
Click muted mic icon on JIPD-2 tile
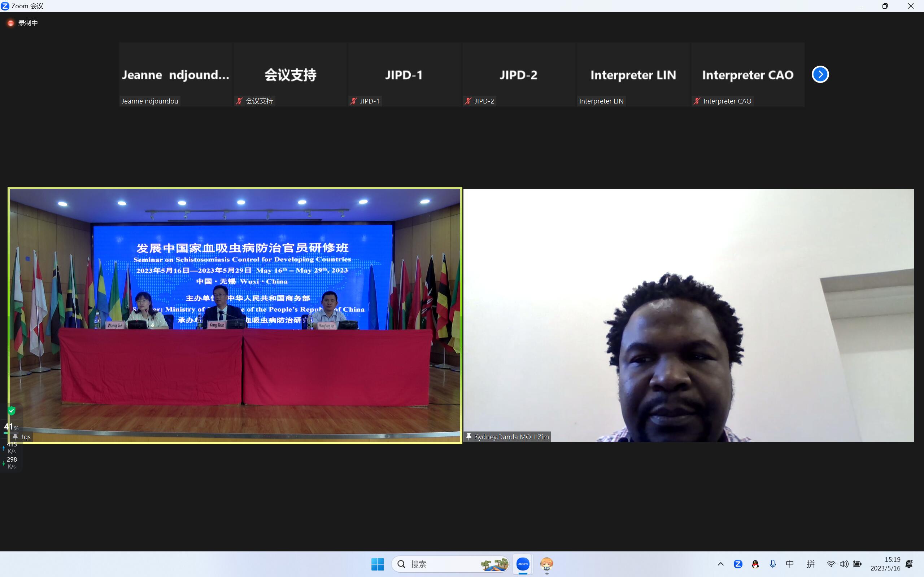pos(468,101)
